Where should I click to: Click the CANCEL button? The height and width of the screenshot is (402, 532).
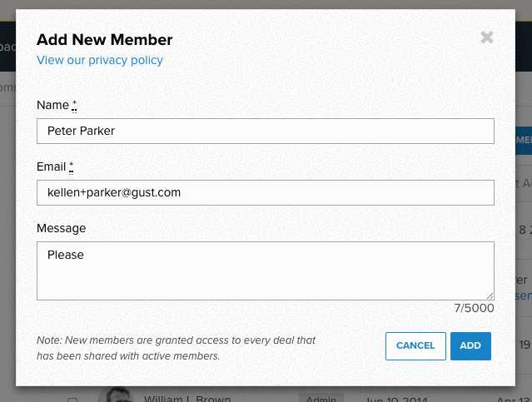415,346
